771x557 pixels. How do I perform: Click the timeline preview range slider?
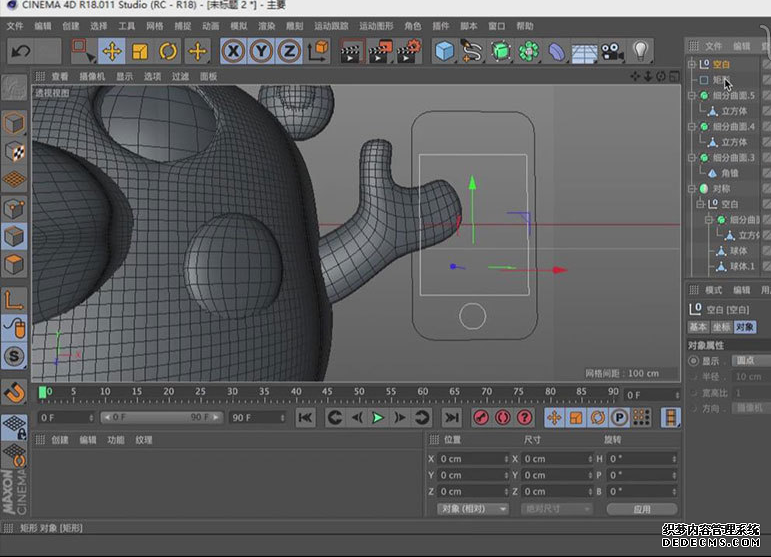pos(161,417)
